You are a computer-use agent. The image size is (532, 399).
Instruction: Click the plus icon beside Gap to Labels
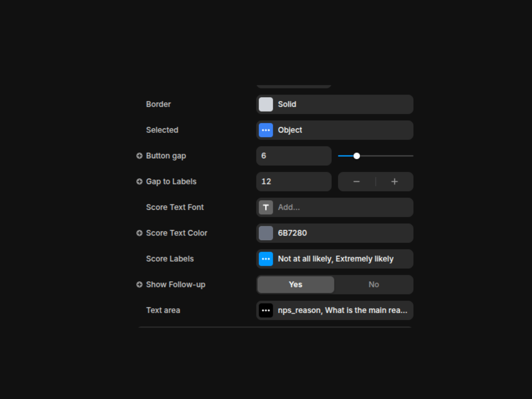coord(139,182)
